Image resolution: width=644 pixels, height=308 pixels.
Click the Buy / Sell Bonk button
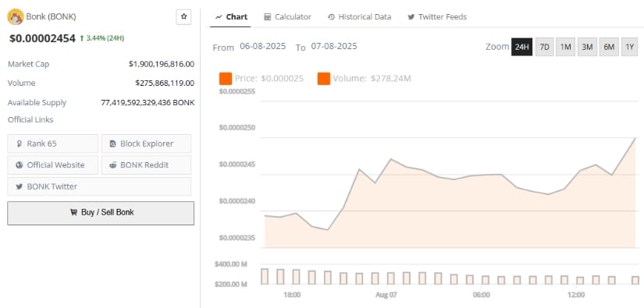coord(101,213)
